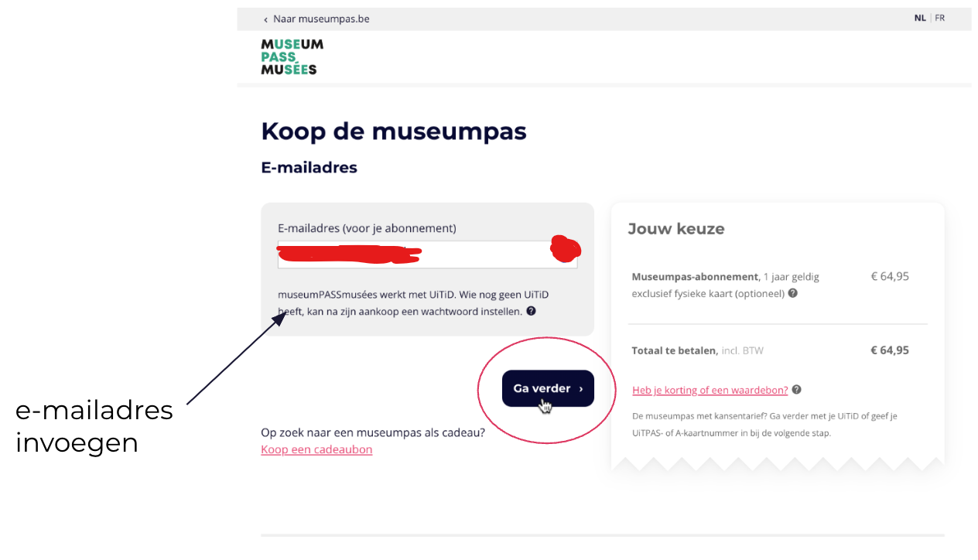The image size is (978, 560).
Task: Click the E-mailadres section subheading
Action: coord(309,167)
